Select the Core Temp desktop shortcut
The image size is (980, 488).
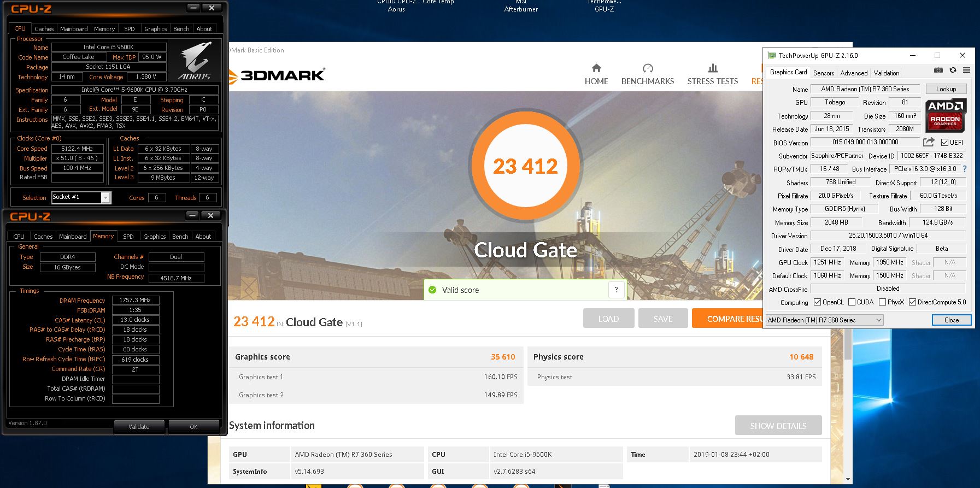438,2
